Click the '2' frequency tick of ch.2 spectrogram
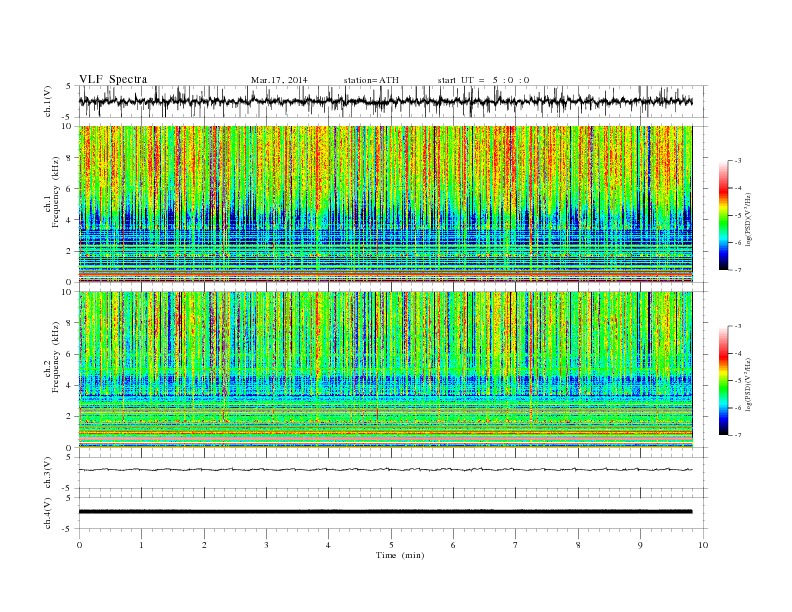This screenshot has height=612, width=792. tap(70, 417)
